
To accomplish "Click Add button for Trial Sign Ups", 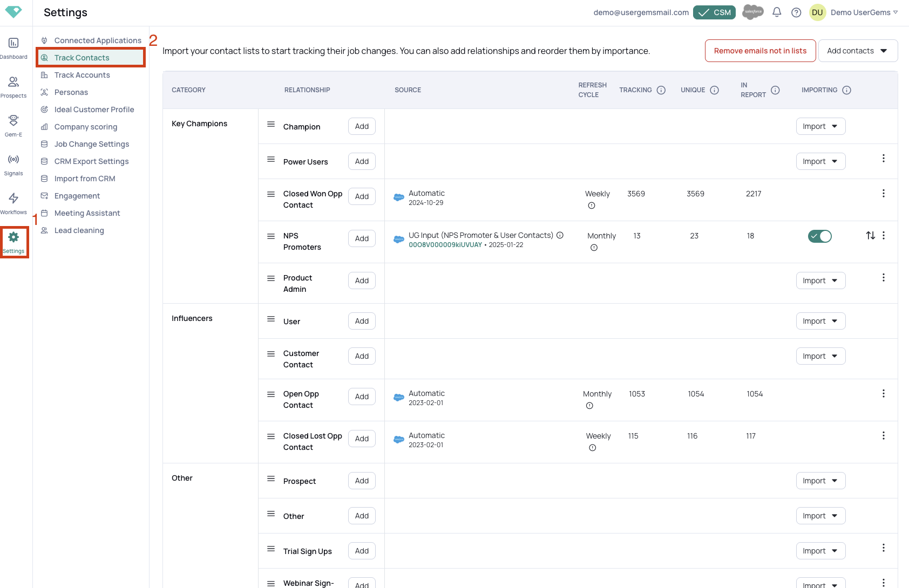I will click(x=362, y=551).
